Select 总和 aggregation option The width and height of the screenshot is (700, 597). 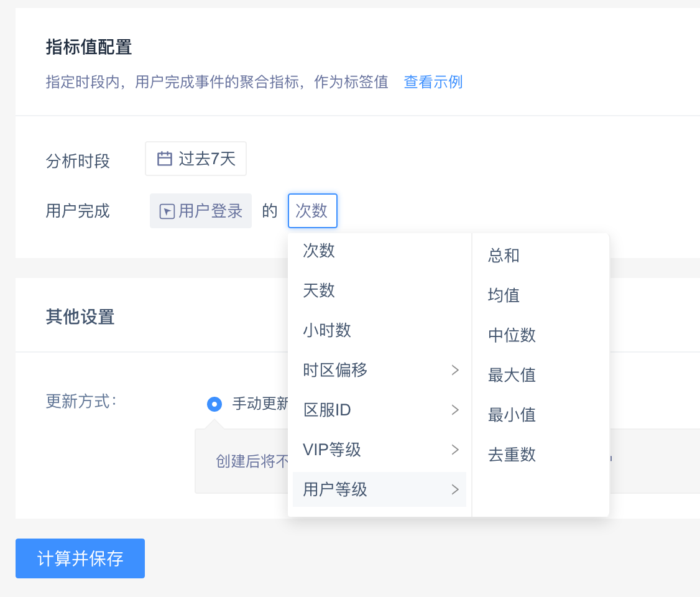tap(504, 256)
